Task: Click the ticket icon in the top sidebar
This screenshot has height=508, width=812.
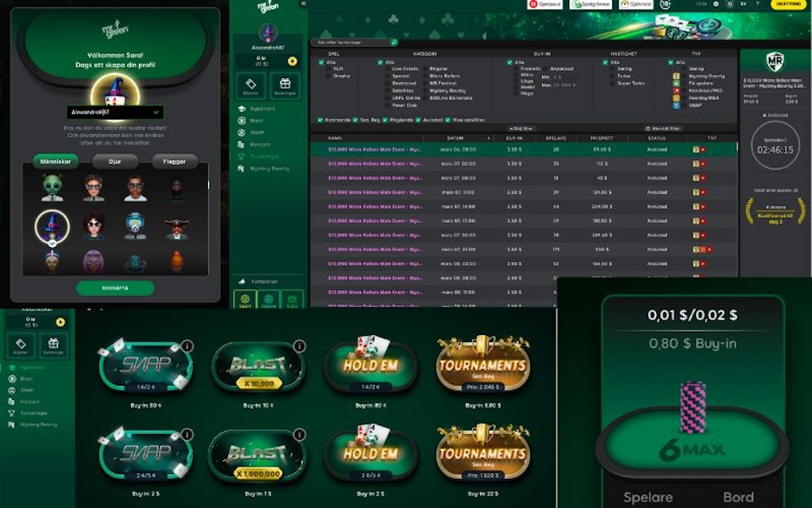Action: (x=251, y=85)
